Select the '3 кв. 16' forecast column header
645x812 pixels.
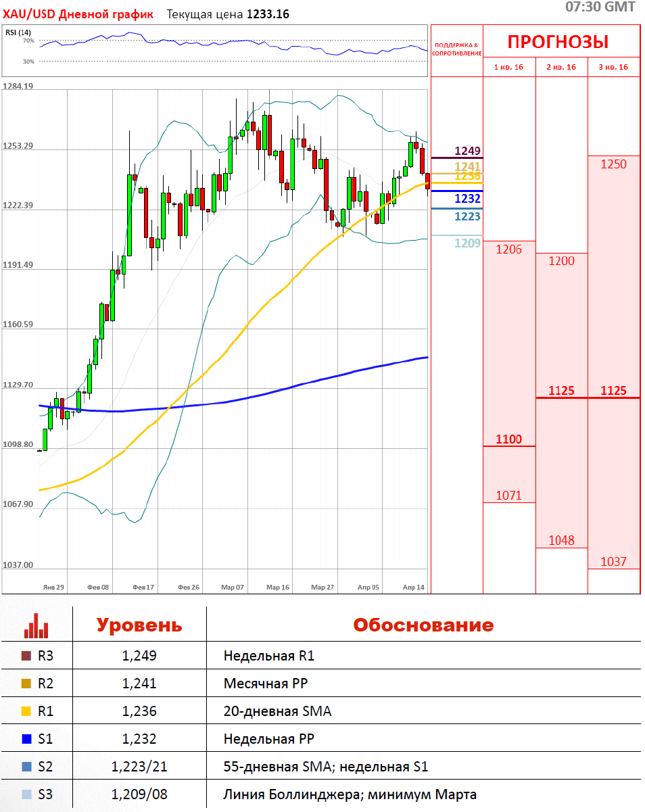[x=613, y=67]
